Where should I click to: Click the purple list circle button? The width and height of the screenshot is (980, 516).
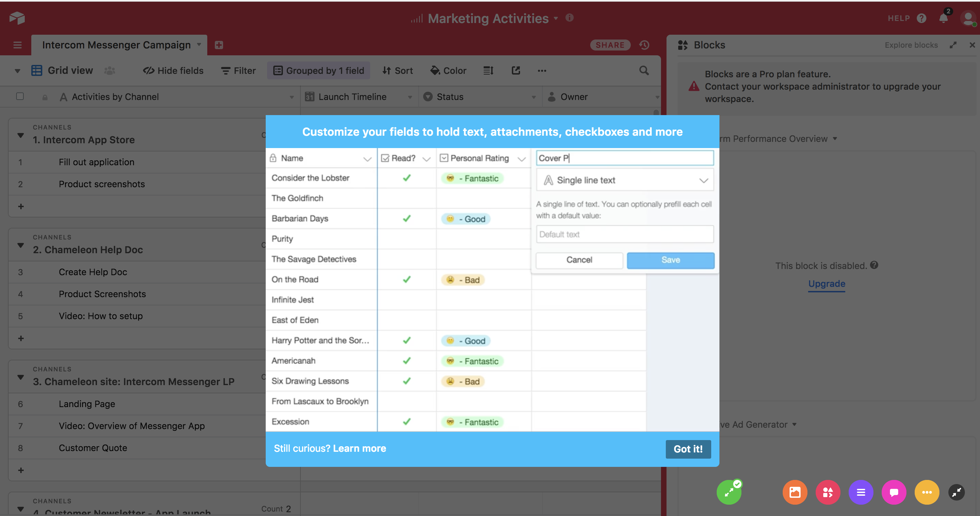(861, 492)
